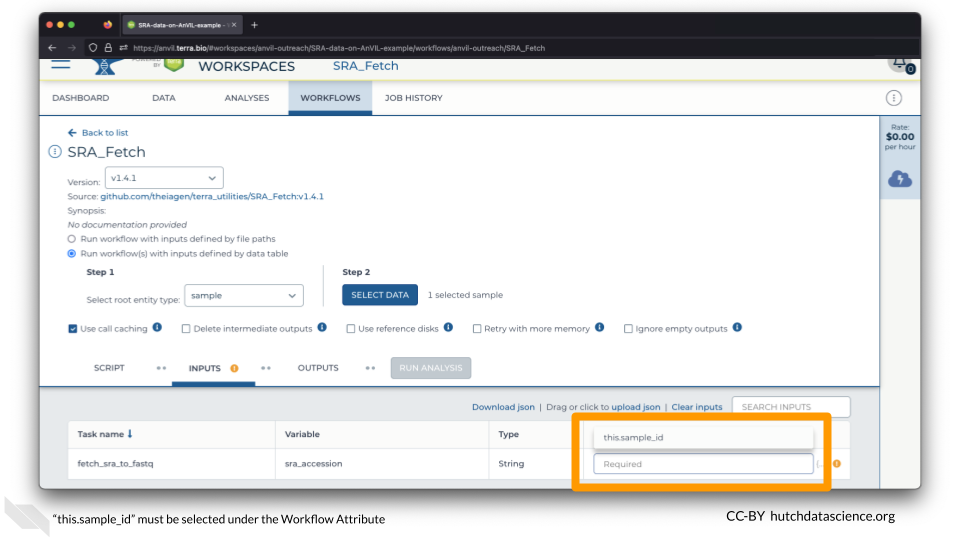Click the shield icon in the address bar
The width and height of the screenshot is (960, 540).
[93, 48]
